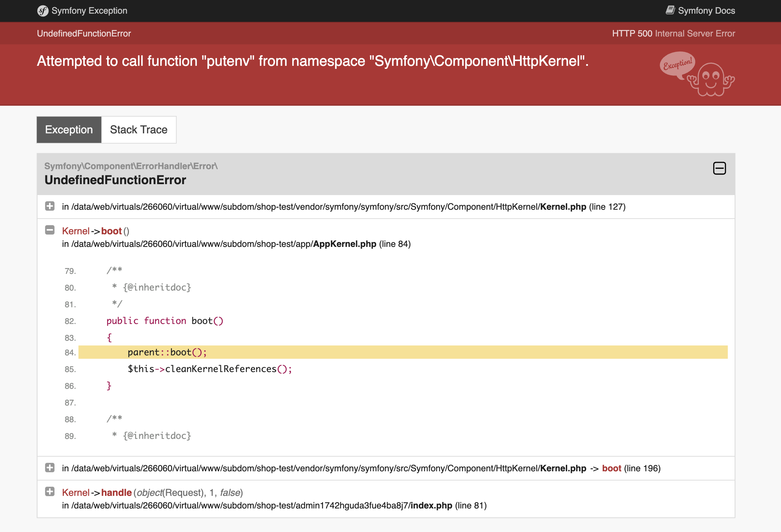Click highlighted code line 84 parent::boot()
The height and width of the screenshot is (532, 781).
click(x=167, y=352)
